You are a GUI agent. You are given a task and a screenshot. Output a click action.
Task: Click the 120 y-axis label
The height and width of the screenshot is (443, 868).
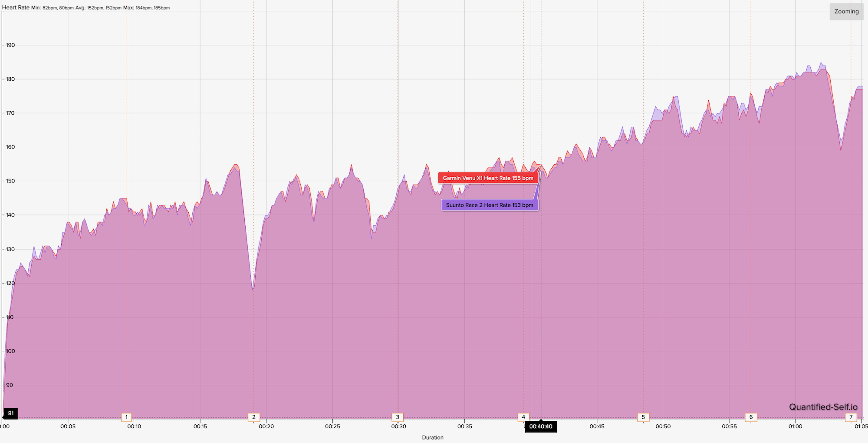point(10,283)
